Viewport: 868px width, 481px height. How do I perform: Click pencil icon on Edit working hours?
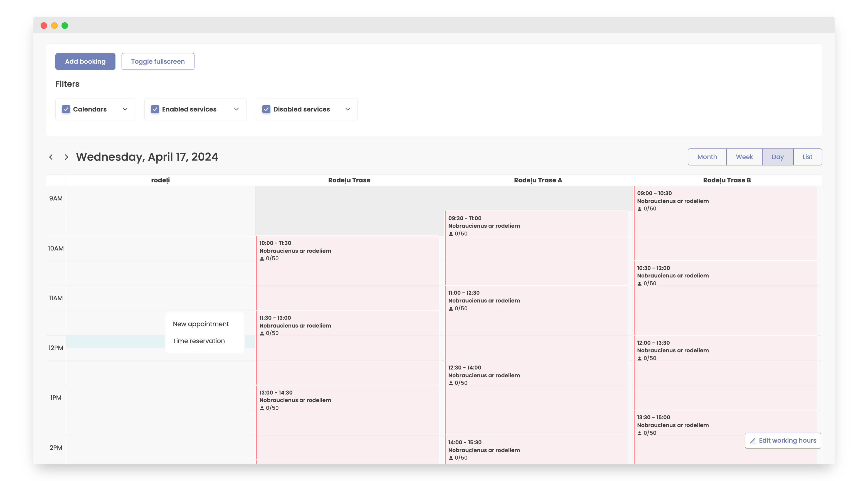pyautogui.click(x=753, y=441)
